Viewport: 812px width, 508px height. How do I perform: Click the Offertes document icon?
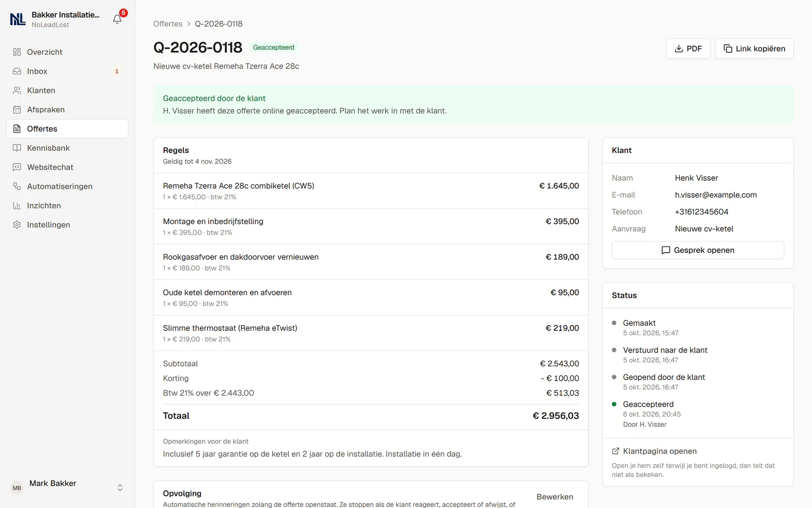17,129
